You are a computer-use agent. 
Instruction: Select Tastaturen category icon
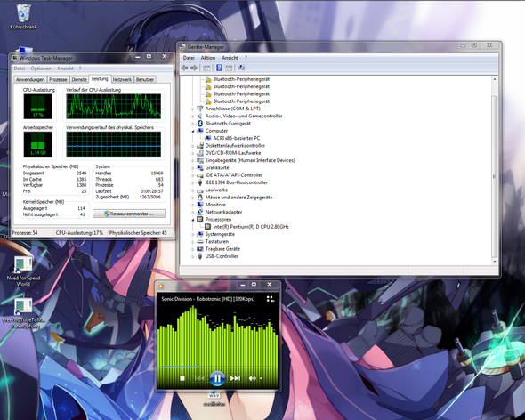200,241
